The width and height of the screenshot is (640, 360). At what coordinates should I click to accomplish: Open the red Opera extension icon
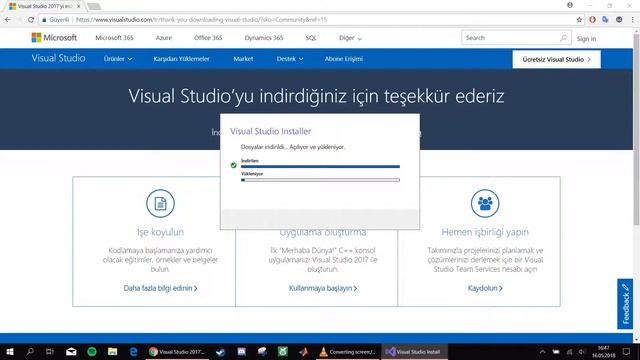[x=592, y=20]
